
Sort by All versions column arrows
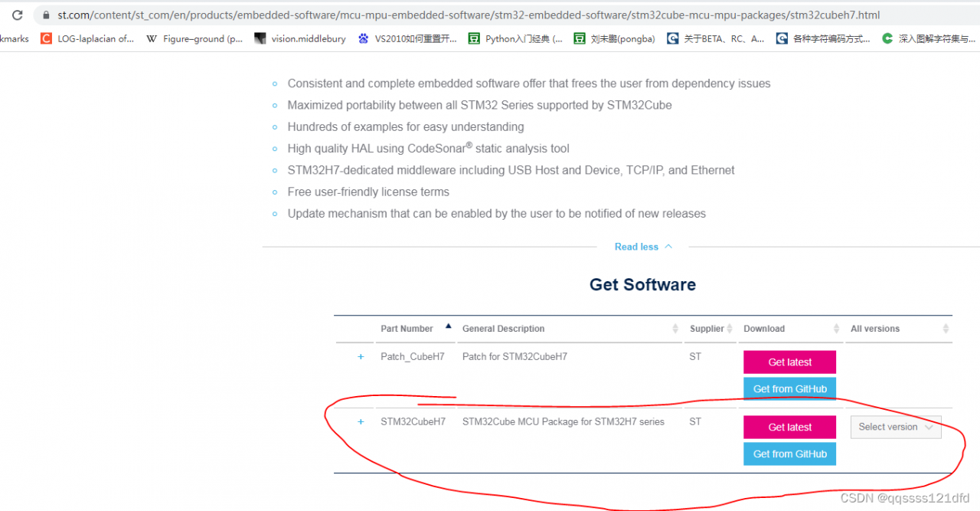(946, 329)
